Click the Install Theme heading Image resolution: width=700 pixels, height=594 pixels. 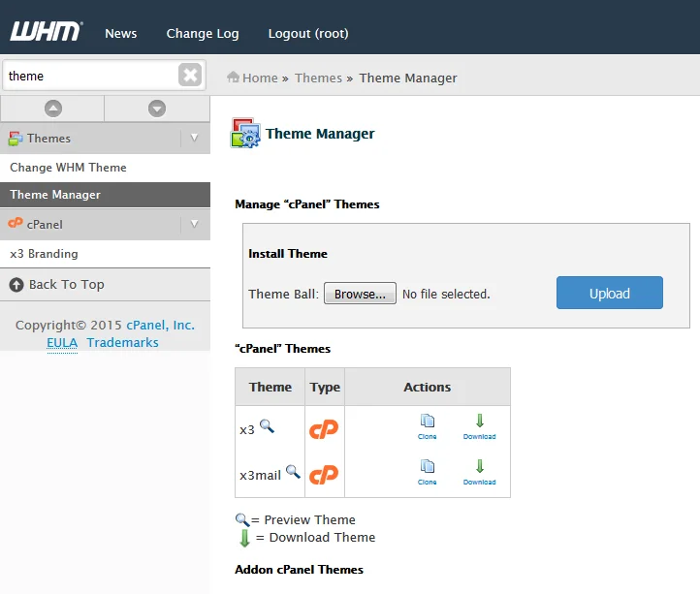(288, 254)
